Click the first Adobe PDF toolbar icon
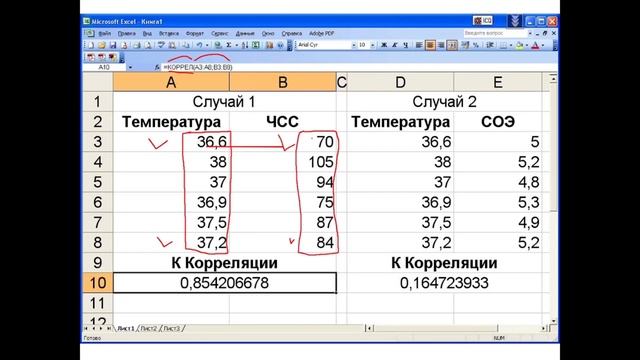640x360 pixels. (x=91, y=57)
